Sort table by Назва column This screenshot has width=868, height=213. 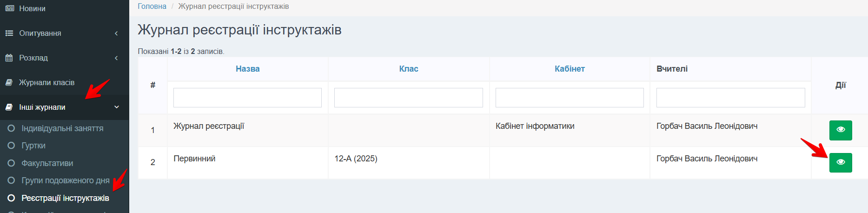(x=247, y=69)
